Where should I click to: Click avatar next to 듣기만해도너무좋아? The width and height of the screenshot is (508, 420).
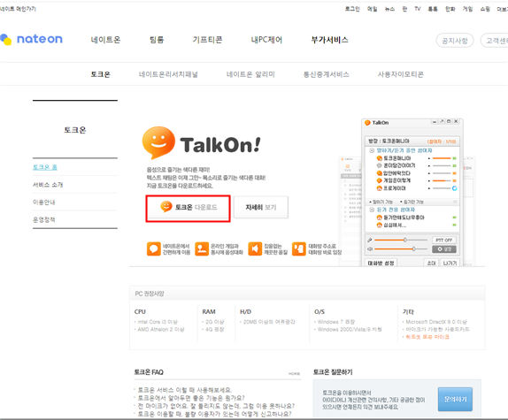coord(379,218)
